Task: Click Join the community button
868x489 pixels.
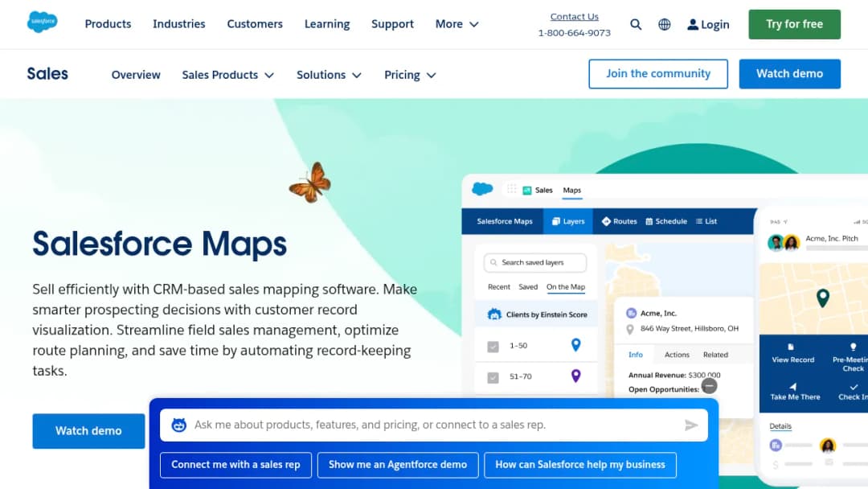Action: coord(658,74)
